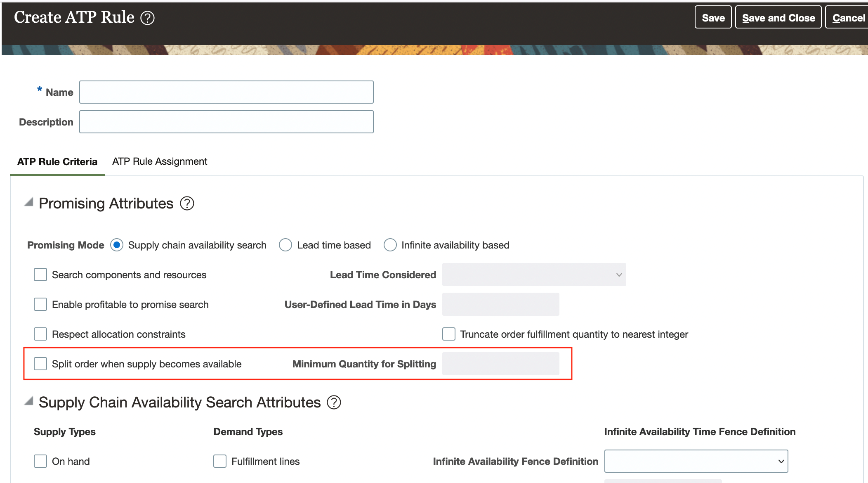Collapse the Promising Attributes section
This screenshot has width=868, height=483.
[28, 202]
